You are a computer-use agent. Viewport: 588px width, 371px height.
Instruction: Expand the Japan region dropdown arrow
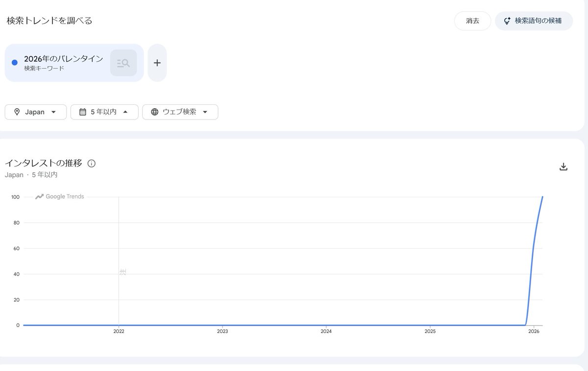click(x=53, y=112)
